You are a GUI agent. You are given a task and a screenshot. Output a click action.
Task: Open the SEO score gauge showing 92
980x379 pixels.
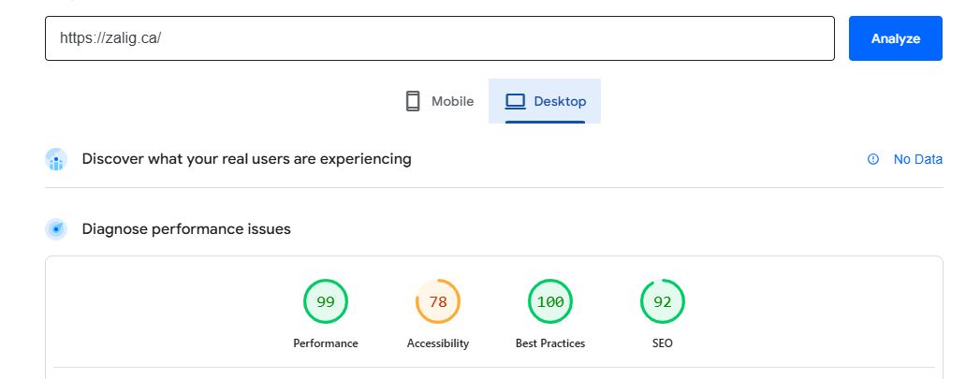click(663, 301)
